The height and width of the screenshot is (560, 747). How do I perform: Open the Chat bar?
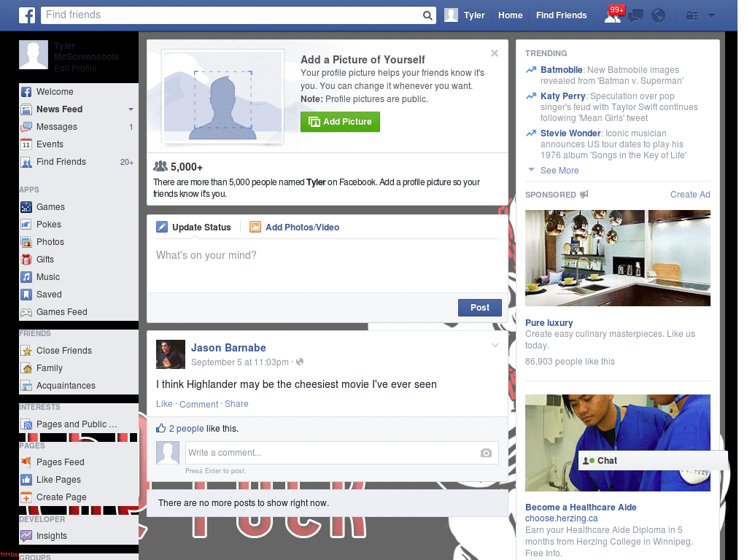(x=653, y=461)
